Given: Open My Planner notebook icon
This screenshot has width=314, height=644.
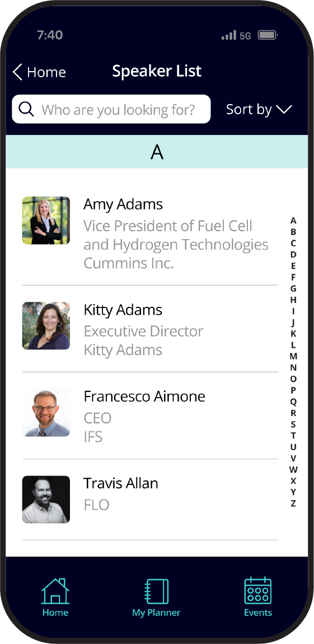Looking at the screenshot, I should (156, 591).
